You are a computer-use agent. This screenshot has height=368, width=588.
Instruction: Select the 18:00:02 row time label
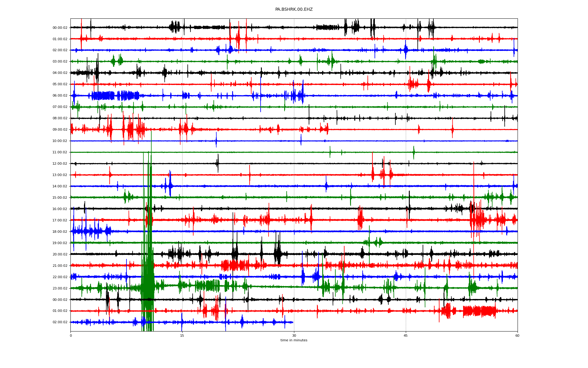60,232
